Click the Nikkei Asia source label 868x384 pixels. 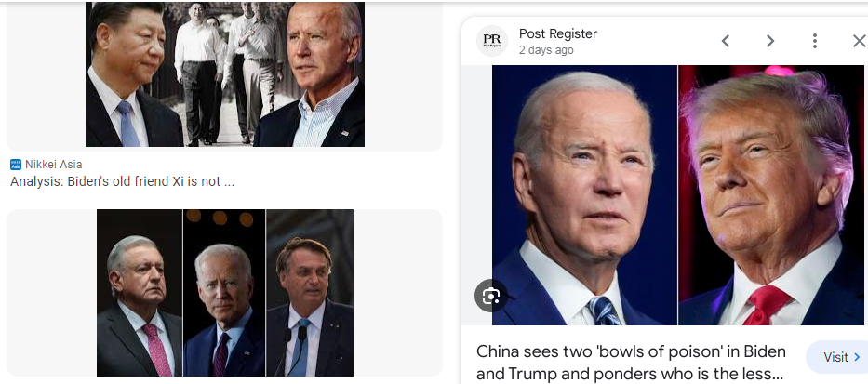[54, 165]
